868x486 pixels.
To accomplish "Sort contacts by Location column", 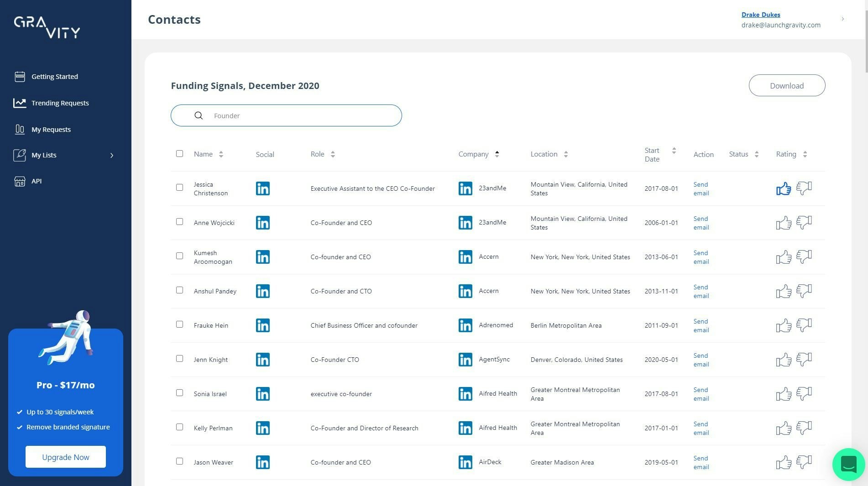I will pos(566,154).
